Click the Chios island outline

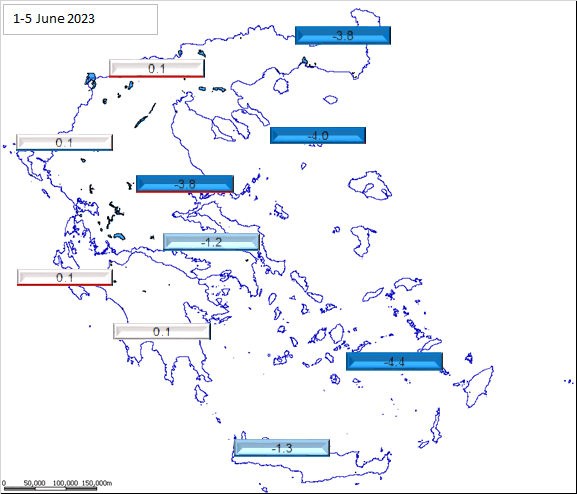pos(361,241)
